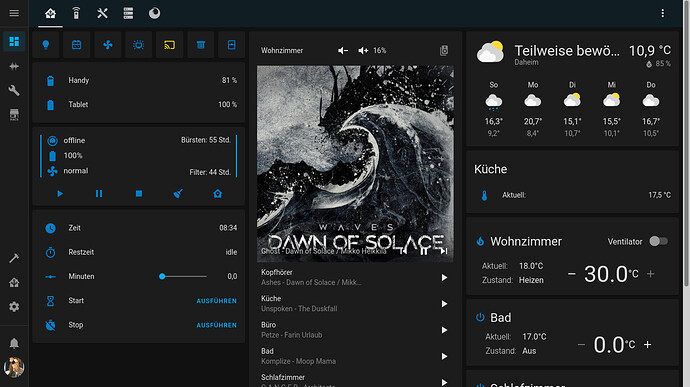Click the calendar quick button

(77, 45)
